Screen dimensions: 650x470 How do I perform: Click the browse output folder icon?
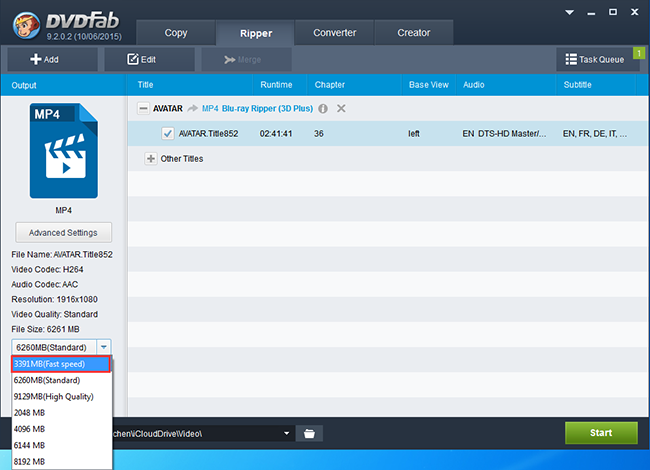pos(309,434)
